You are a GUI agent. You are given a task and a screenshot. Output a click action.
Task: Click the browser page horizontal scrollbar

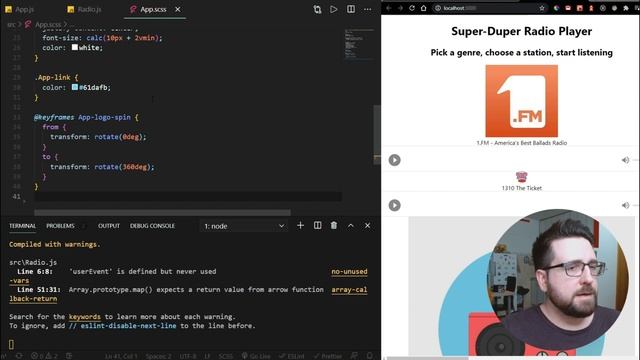coord(427,358)
